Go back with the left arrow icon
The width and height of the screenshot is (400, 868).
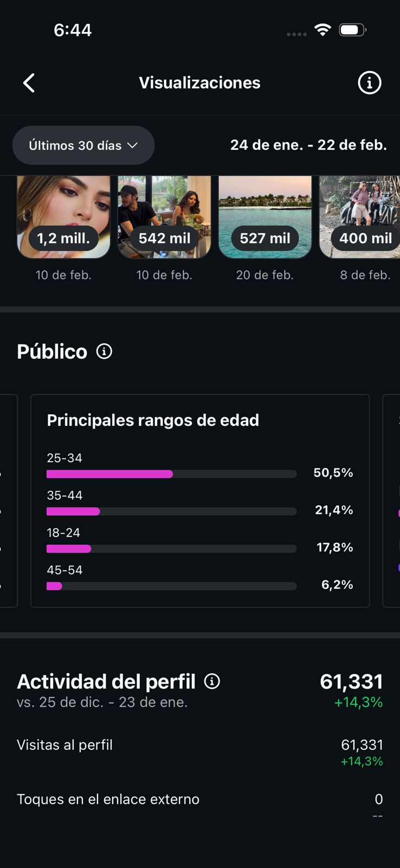point(29,83)
